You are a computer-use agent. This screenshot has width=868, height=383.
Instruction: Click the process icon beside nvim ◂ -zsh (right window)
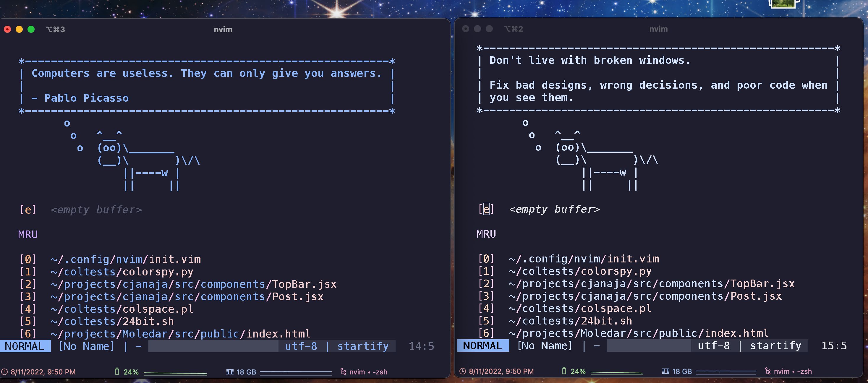click(x=767, y=371)
